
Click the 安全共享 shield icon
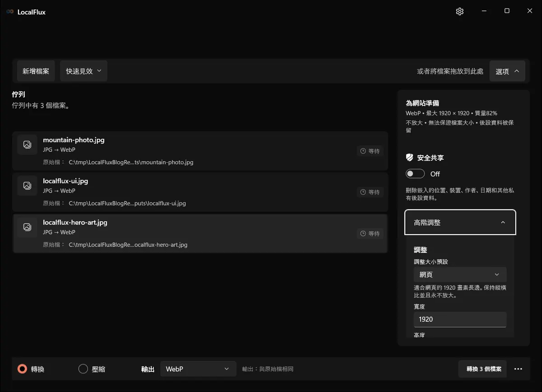[410, 158]
